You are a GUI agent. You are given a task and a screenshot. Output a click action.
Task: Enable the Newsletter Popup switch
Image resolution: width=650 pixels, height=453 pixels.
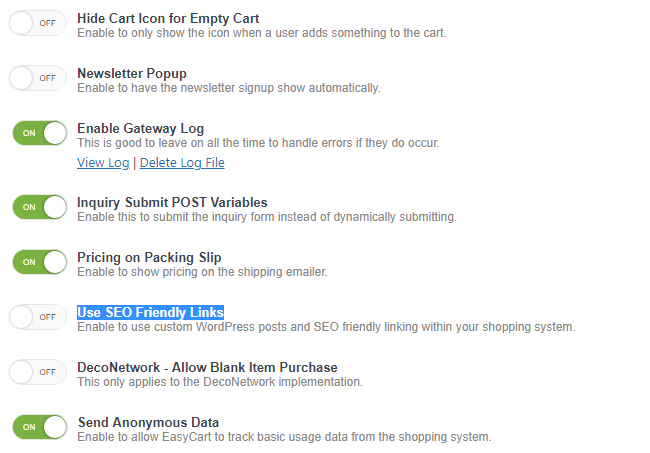click(38, 78)
